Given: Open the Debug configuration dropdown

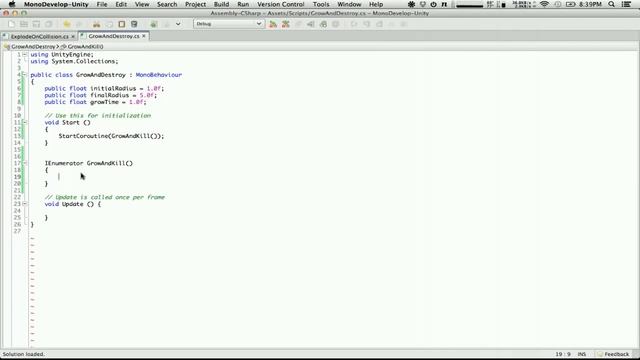Looking at the screenshot, I should 228,24.
